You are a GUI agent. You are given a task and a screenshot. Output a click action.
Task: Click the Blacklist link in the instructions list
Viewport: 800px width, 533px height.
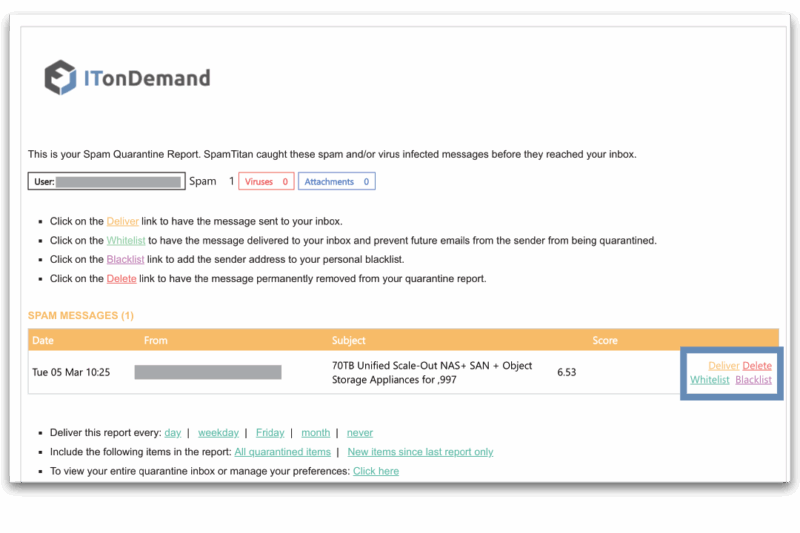(125, 259)
